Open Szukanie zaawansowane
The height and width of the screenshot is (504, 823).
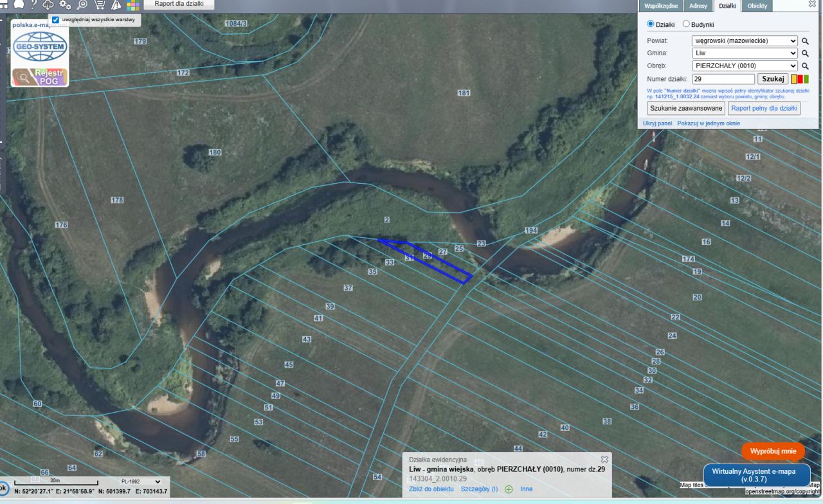[686, 109]
